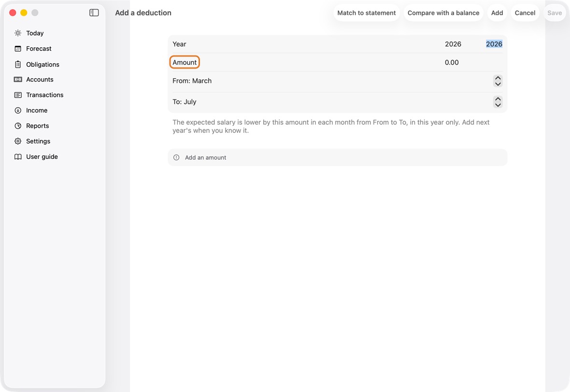Viewport: 570px width, 392px height.
Task: Open the To: July month picker
Action: 337,102
